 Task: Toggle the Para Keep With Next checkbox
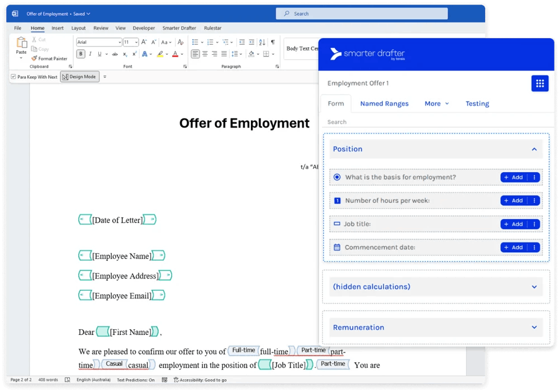[x=13, y=77]
